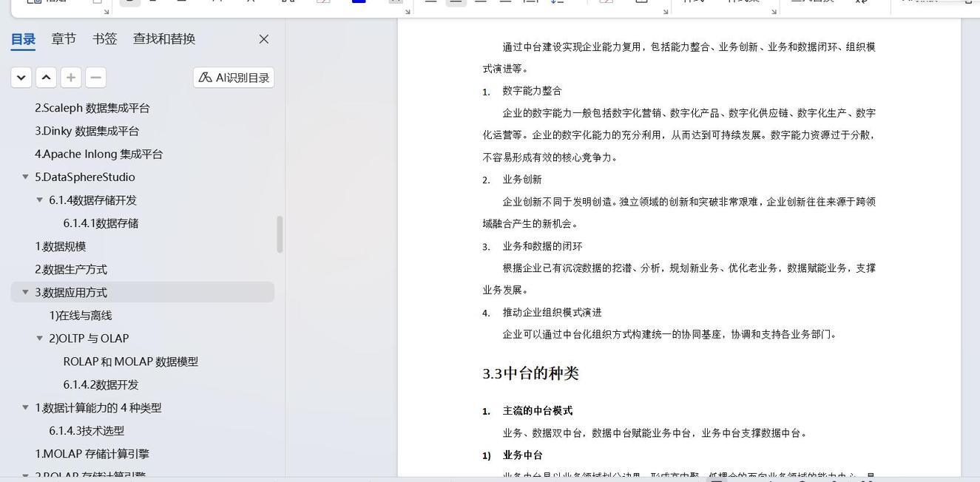Jump to 6.1.4.3技术选型 entry
This screenshot has height=482, width=980.
click(87, 430)
